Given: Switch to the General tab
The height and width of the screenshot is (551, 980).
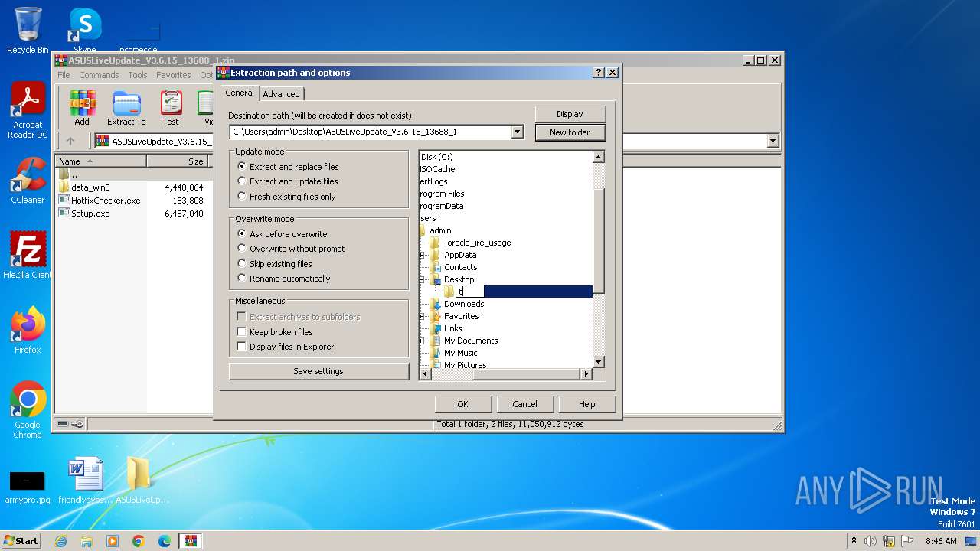Looking at the screenshot, I should 240,93.
